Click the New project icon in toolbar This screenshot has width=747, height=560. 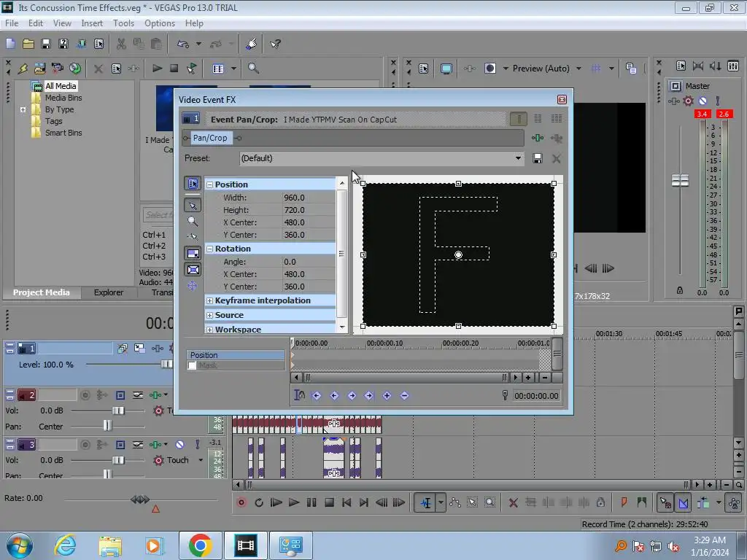pyautogui.click(x=10, y=44)
